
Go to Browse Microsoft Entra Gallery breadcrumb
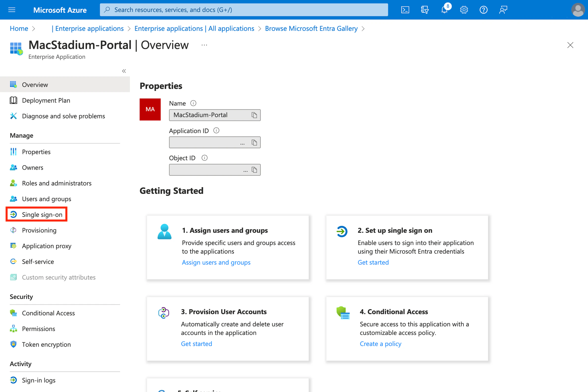click(311, 29)
